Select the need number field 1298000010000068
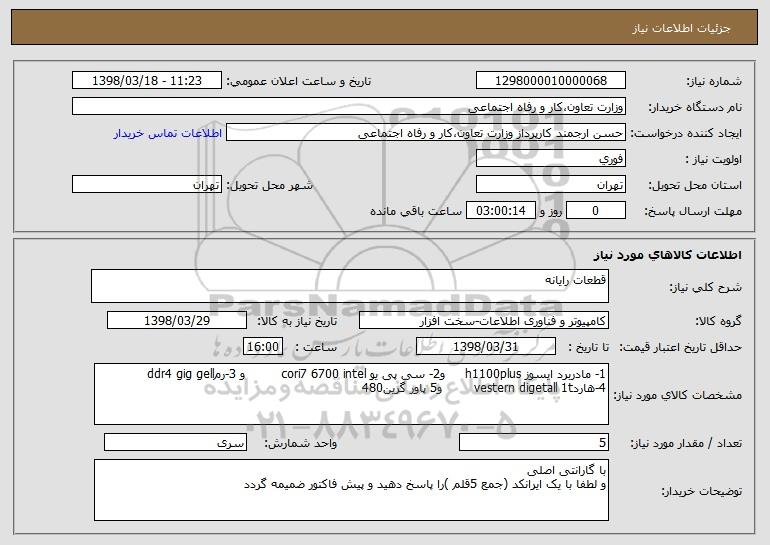 coord(550,81)
